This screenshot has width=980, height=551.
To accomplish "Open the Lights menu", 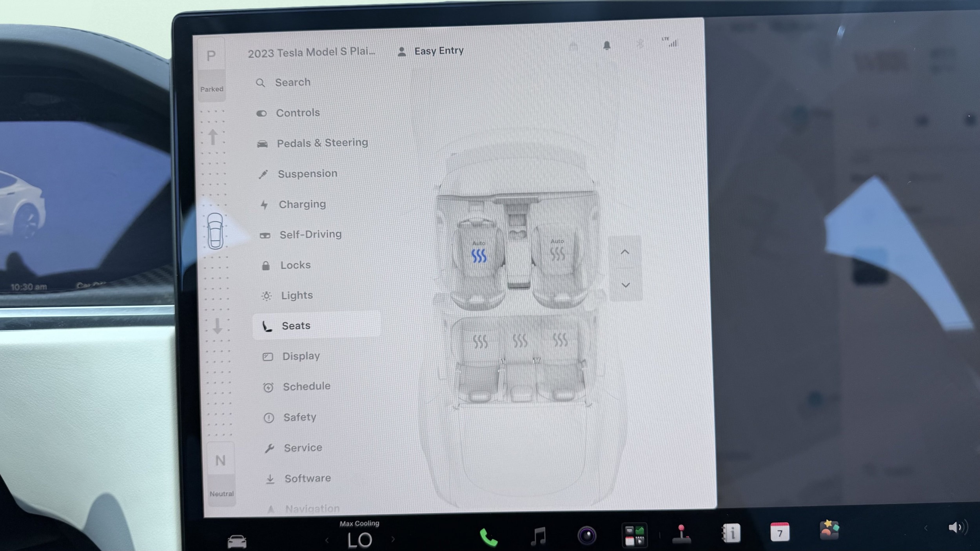I will pyautogui.click(x=287, y=295).
